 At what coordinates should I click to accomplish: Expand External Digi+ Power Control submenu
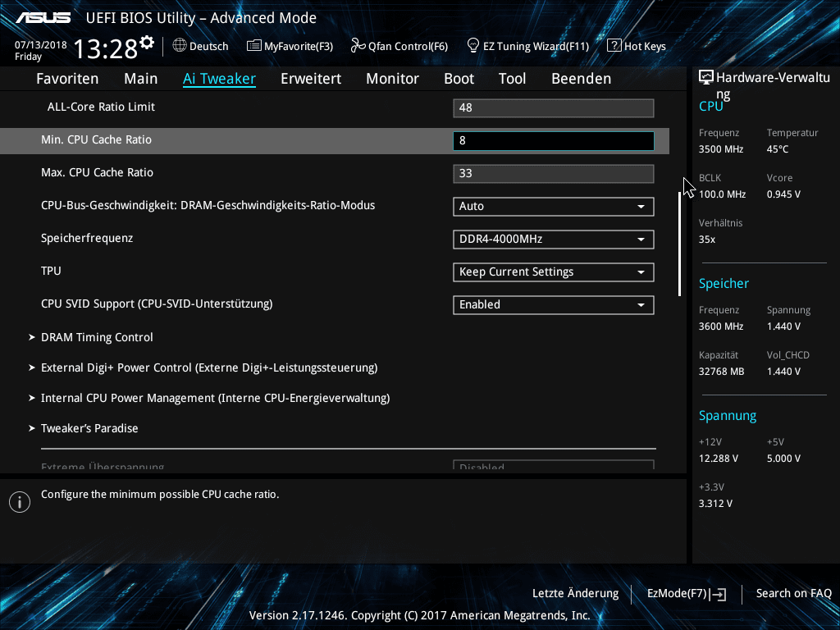[x=209, y=368]
